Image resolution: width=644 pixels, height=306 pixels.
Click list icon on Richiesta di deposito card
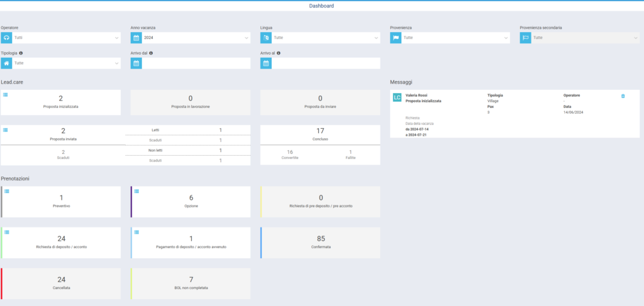[x=8, y=232]
